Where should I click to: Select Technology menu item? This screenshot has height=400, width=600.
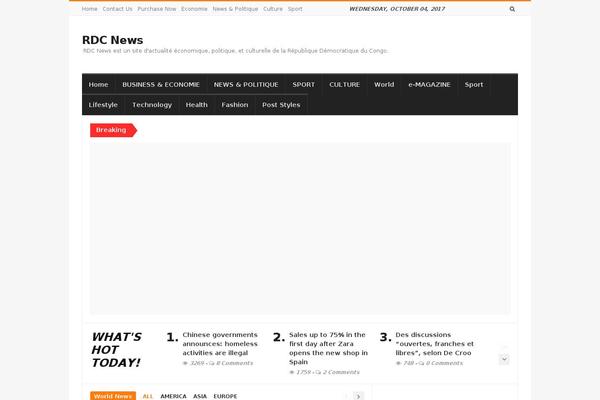tap(152, 105)
